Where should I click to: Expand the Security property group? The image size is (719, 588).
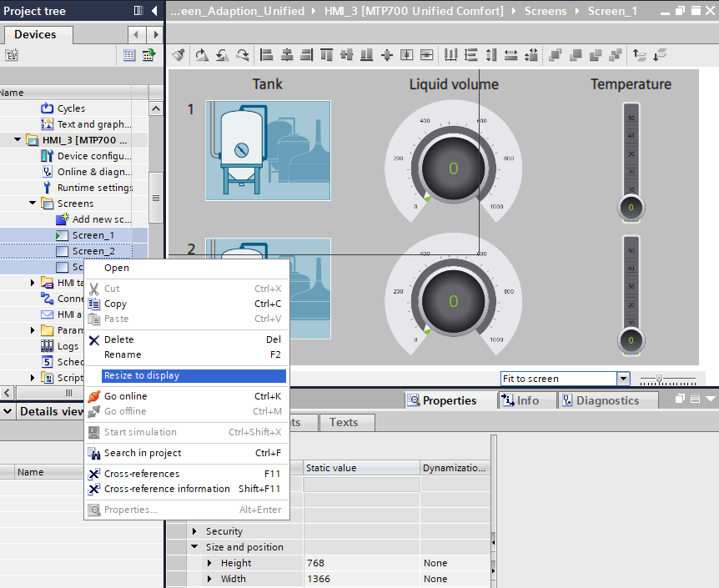195,531
